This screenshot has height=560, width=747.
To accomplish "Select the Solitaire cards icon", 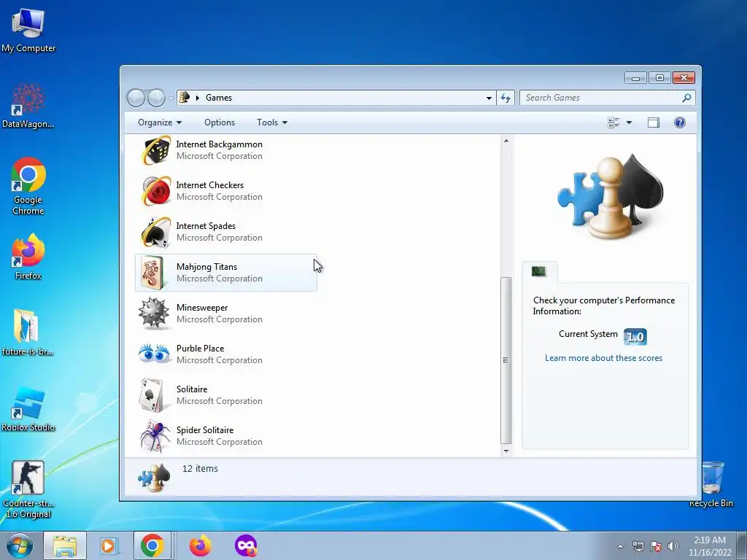I will tap(152, 395).
